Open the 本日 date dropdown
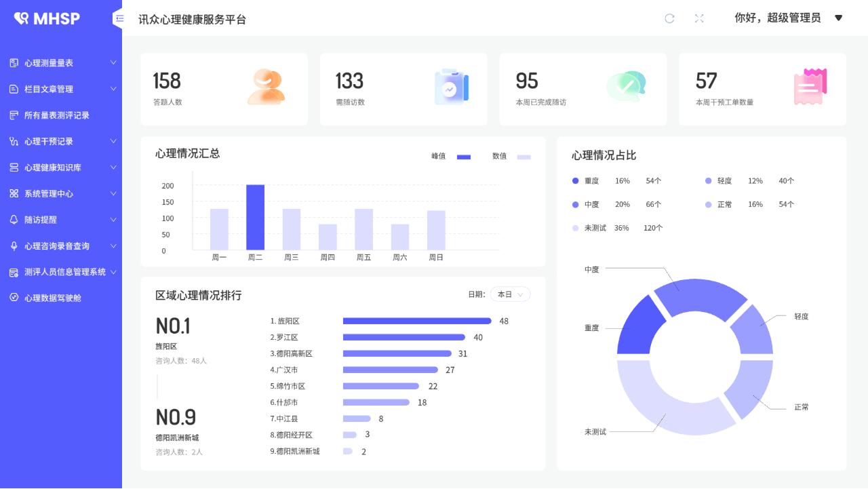868x489 pixels. (510, 294)
